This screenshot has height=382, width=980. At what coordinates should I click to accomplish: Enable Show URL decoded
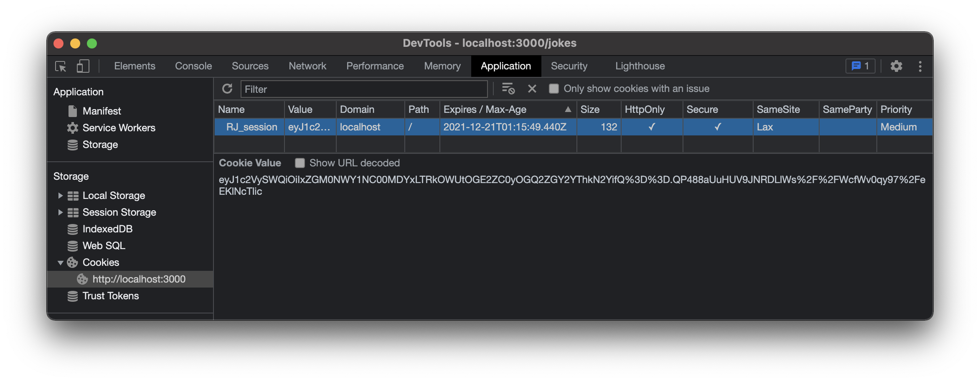(x=300, y=163)
